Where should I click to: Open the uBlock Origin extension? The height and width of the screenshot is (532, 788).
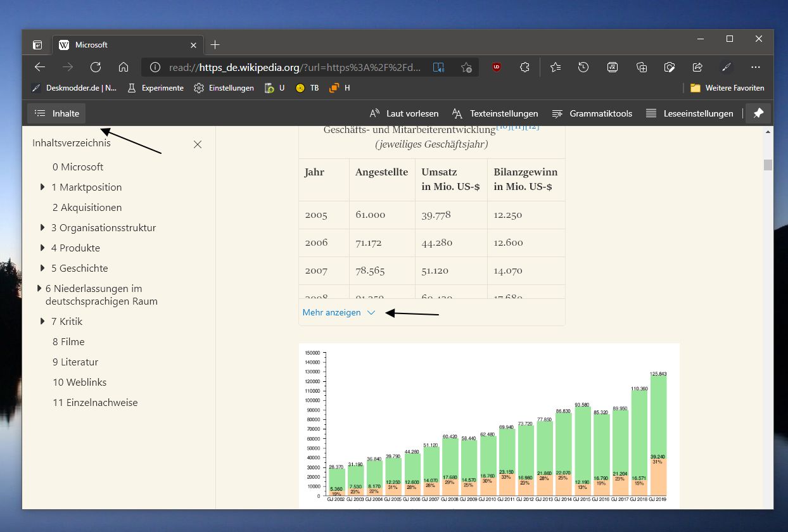coord(497,67)
